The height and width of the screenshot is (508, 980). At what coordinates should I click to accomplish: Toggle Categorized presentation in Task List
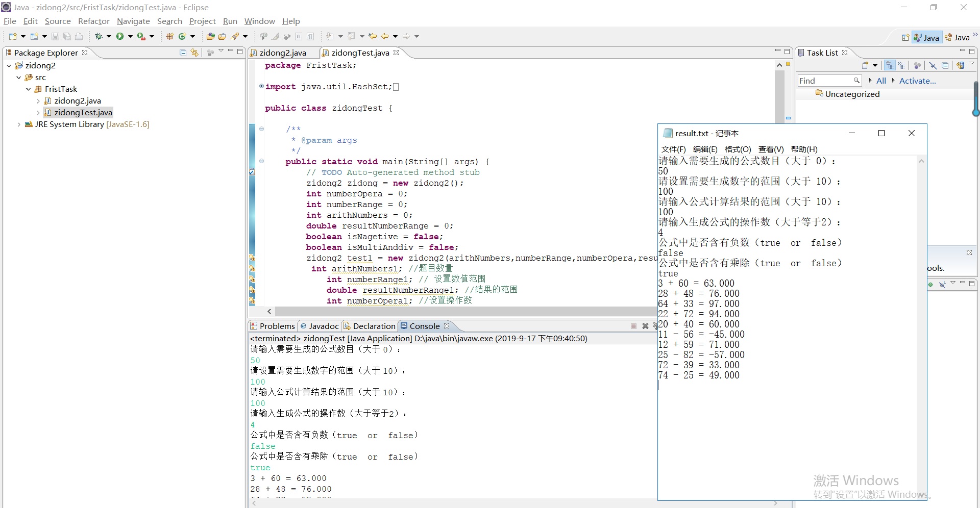point(890,65)
